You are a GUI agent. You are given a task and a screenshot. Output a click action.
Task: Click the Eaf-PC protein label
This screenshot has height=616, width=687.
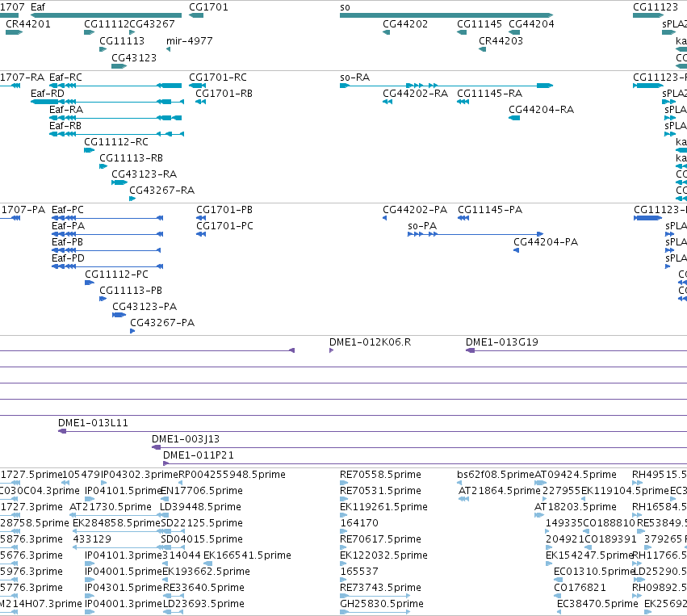tap(68, 210)
